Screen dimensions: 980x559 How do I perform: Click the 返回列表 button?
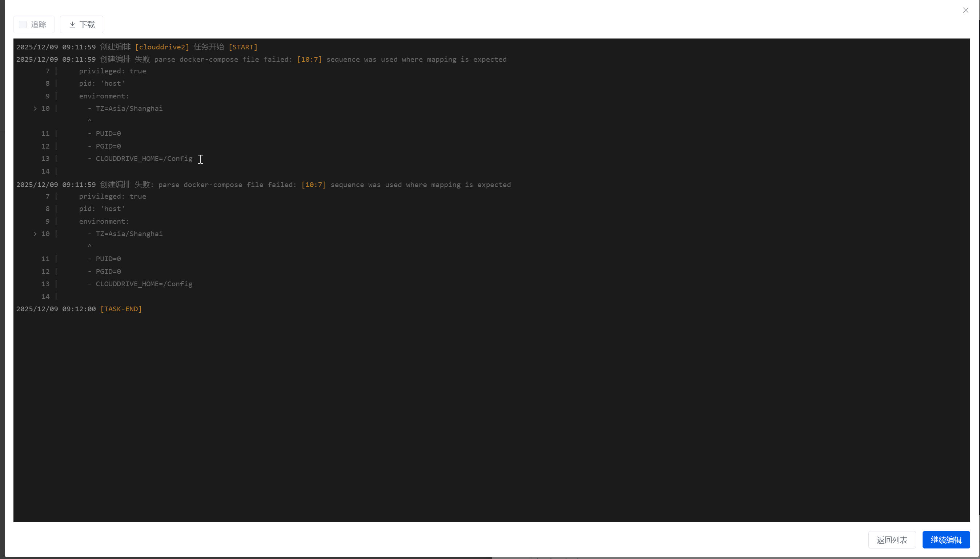[892, 540]
